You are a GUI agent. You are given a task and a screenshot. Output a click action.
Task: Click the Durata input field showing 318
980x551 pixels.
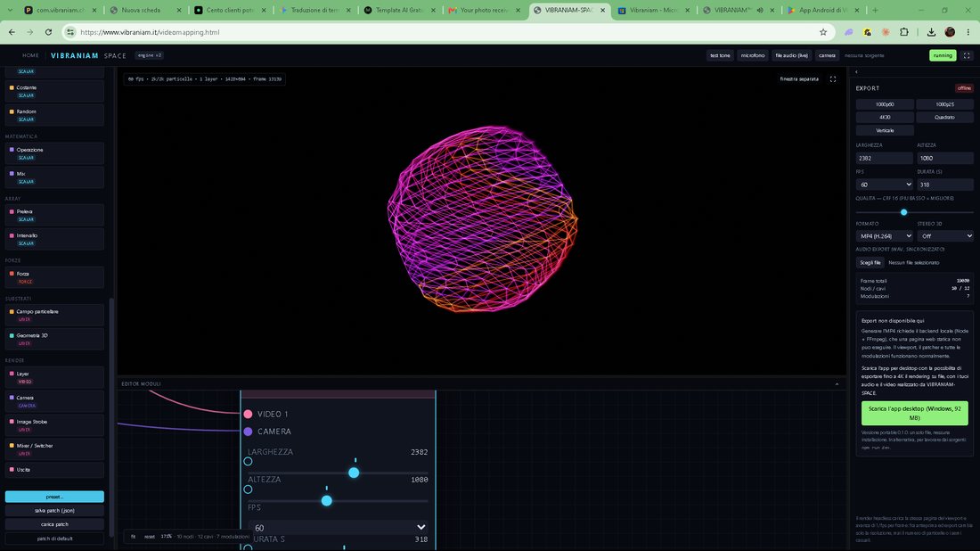[x=945, y=185]
